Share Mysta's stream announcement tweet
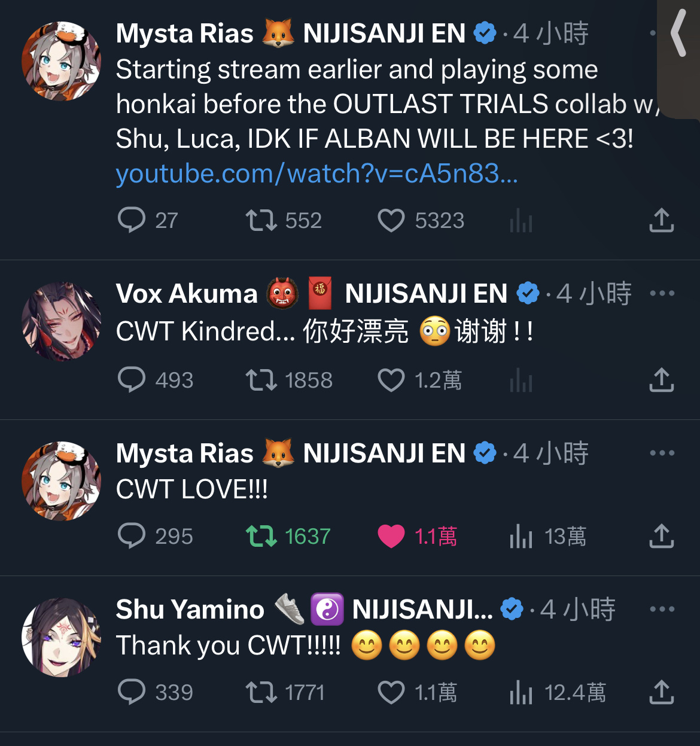Image resolution: width=700 pixels, height=746 pixels. (x=661, y=220)
